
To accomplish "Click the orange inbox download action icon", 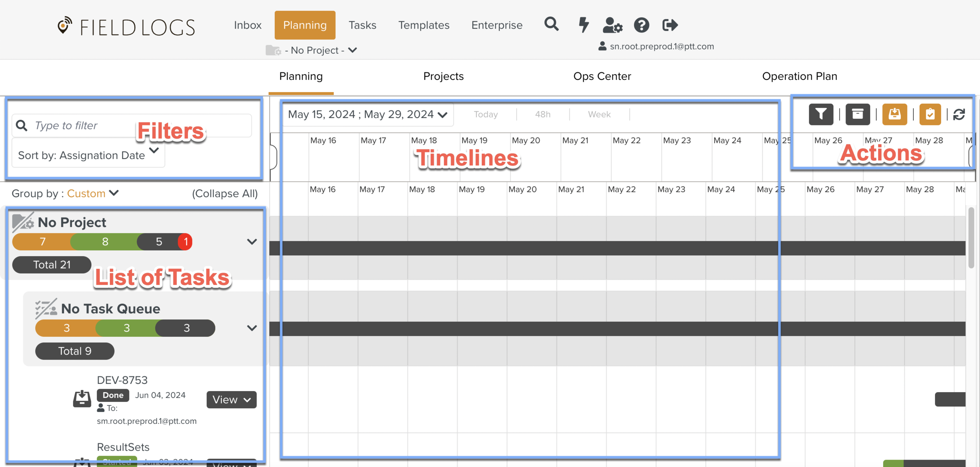I will click(895, 114).
